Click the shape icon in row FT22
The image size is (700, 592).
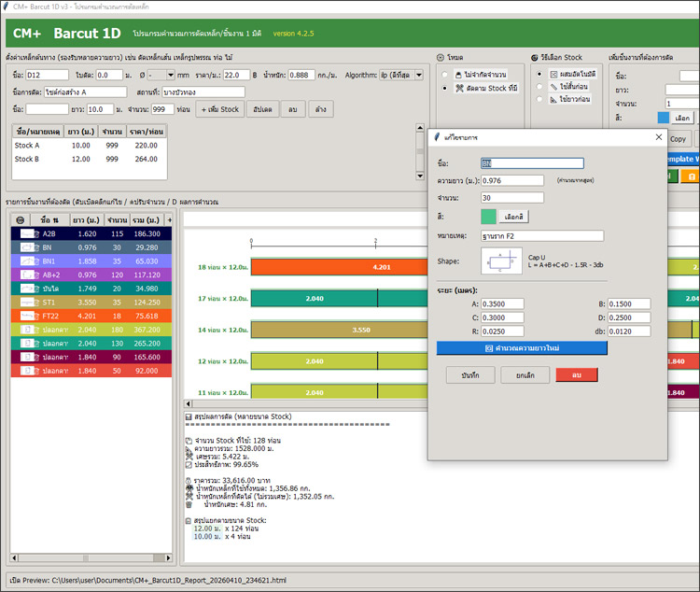(x=29, y=316)
